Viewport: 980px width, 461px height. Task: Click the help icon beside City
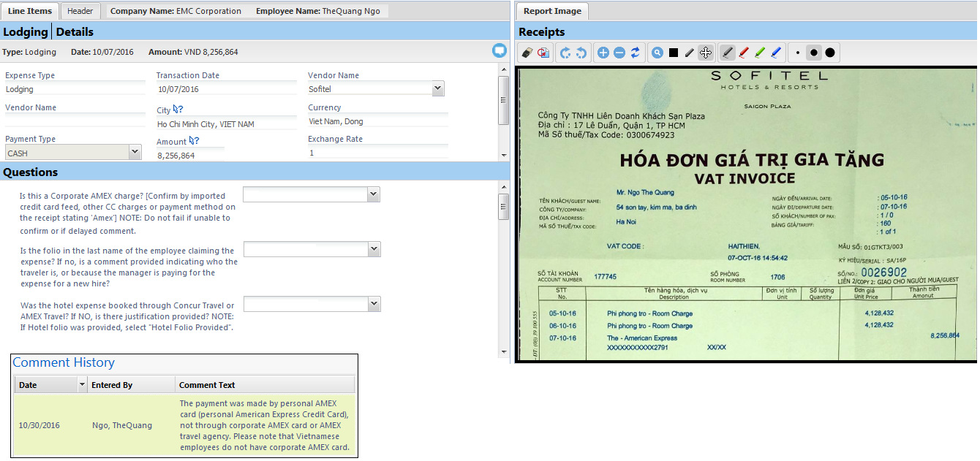point(178,110)
